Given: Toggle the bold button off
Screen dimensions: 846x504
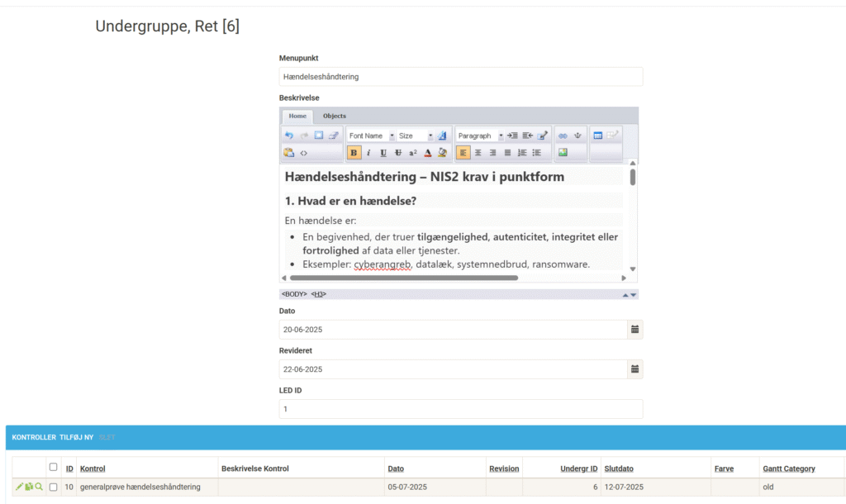Looking at the screenshot, I should coord(354,153).
